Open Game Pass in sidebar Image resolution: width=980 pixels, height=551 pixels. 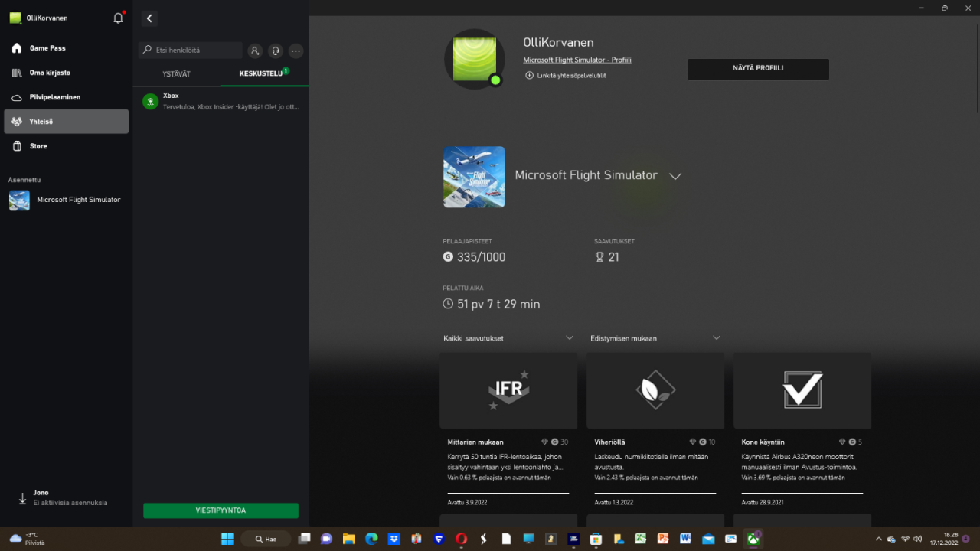click(x=66, y=48)
